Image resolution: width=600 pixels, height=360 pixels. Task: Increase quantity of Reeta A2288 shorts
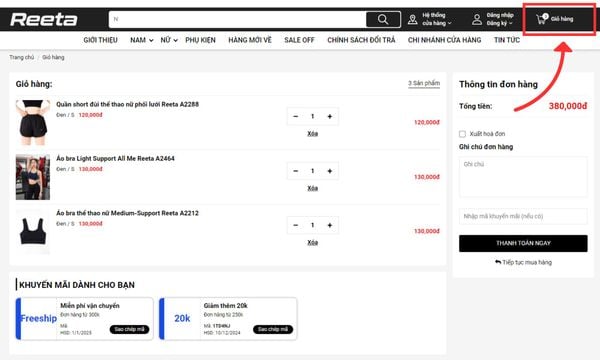pyautogui.click(x=329, y=116)
